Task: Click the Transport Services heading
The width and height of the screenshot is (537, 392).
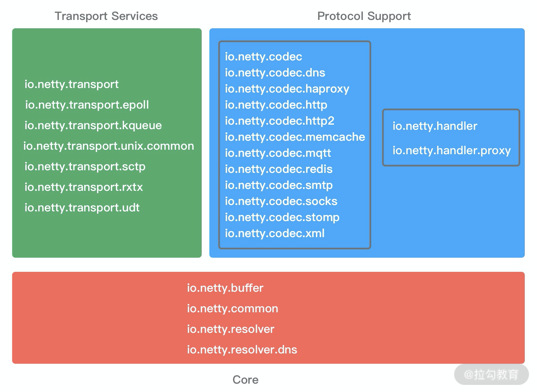Action: click(106, 16)
